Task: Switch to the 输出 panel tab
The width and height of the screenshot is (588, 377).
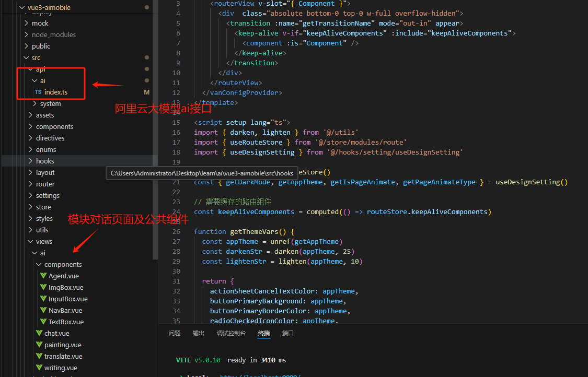Action: 198,333
